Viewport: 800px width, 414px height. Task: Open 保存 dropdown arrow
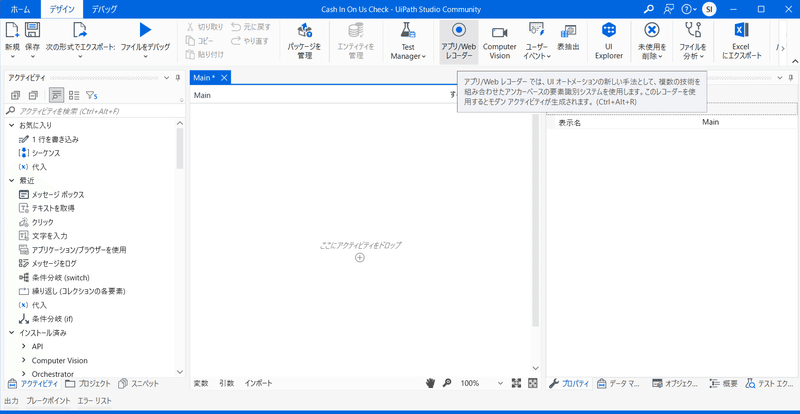(33, 56)
